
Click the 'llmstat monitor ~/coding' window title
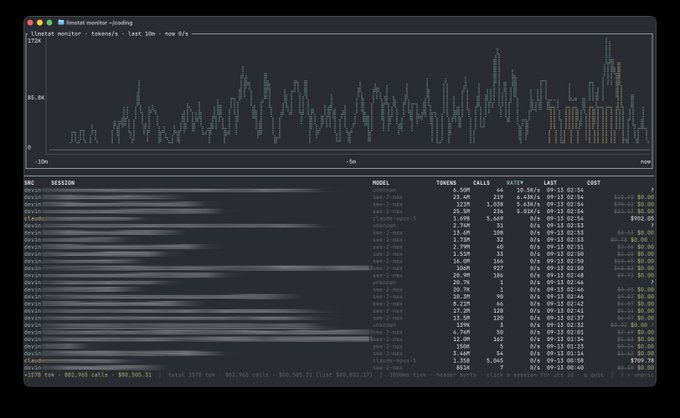(99, 23)
